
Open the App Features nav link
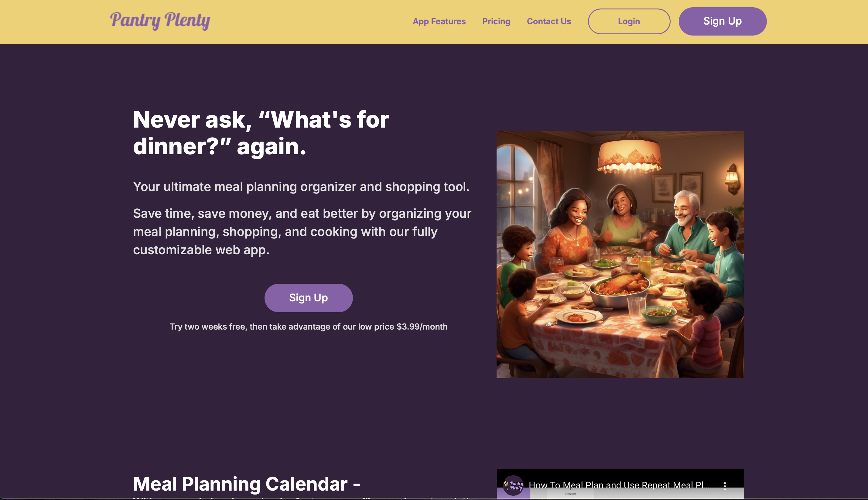[439, 21]
